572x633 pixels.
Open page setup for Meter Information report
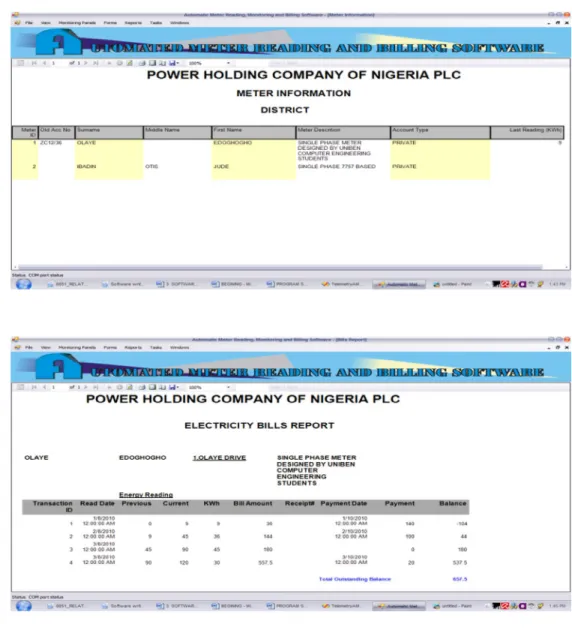point(162,63)
